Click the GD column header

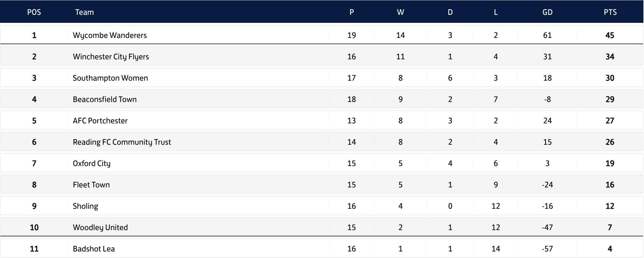(x=547, y=12)
